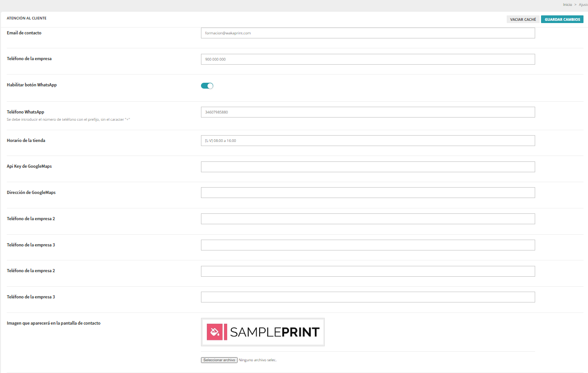Click the Ninguno archivo selec. file status text
Screen dimensions: 588x373
click(x=257, y=360)
